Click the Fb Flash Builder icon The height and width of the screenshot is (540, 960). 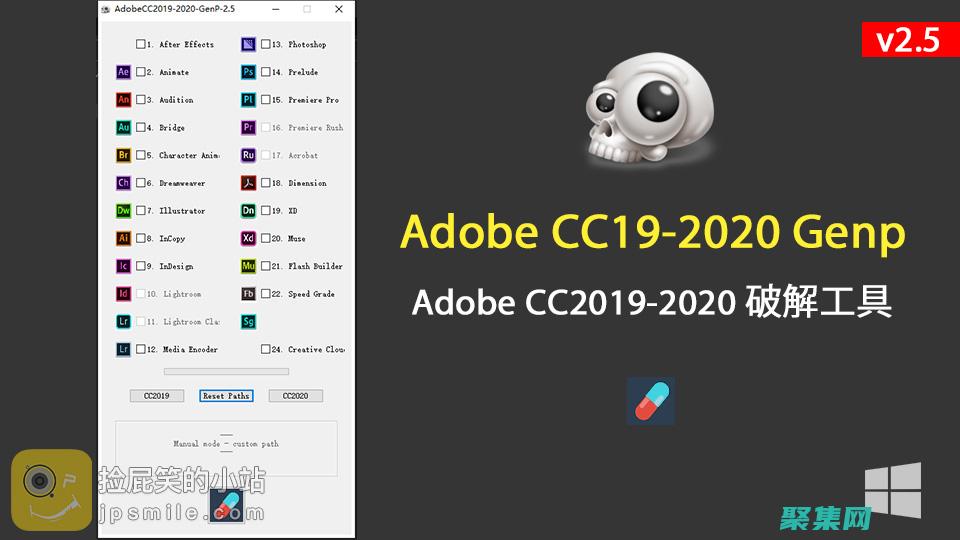248,294
